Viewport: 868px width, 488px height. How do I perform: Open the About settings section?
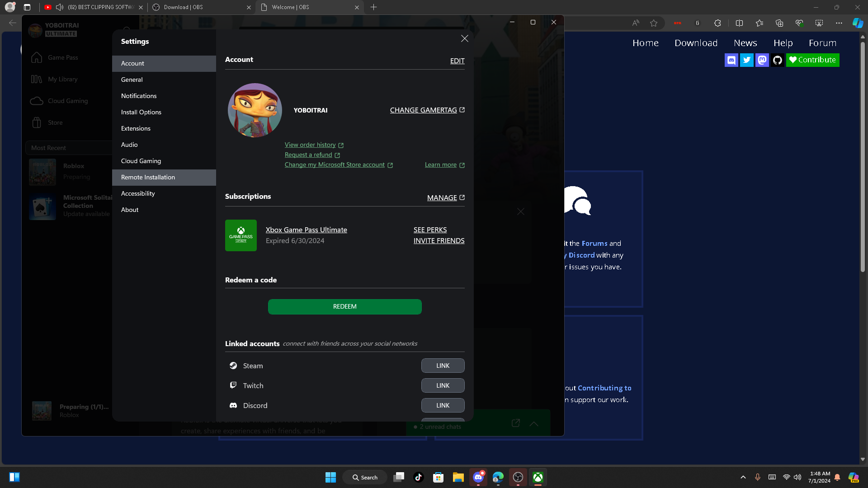click(164, 210)
